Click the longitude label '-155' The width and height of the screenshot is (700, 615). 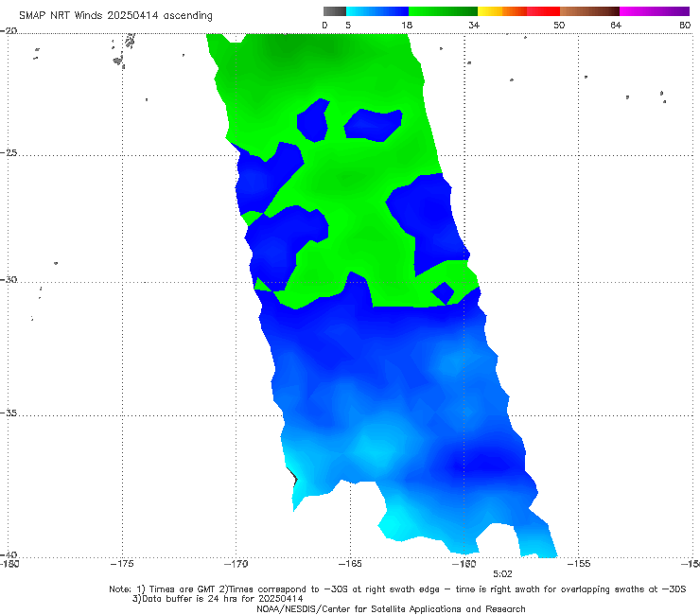coord(579,564)
